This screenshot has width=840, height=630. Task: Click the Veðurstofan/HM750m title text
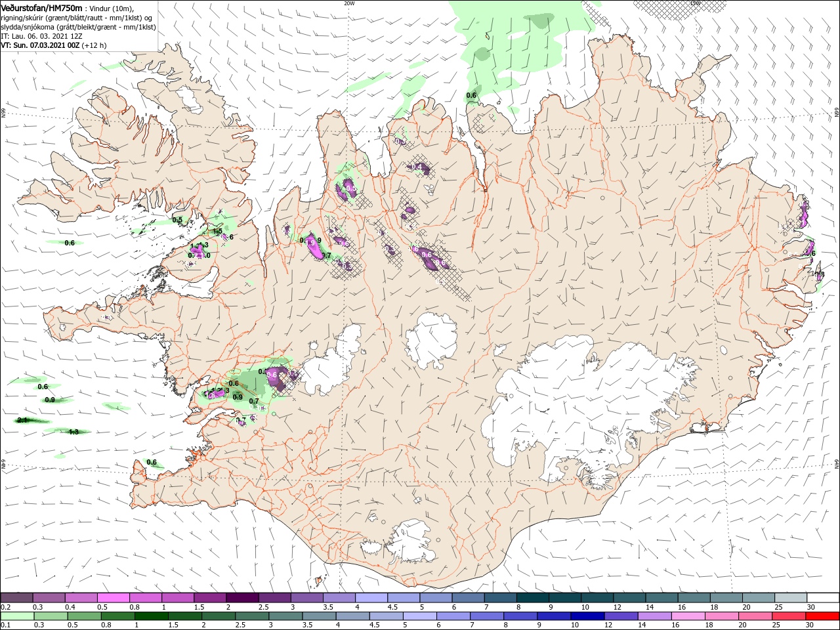pos(41,7)
